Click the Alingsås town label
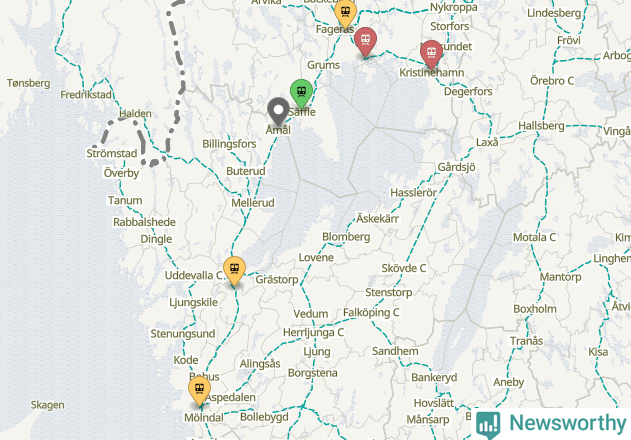The image size is (631, 440). click(260, 364)
